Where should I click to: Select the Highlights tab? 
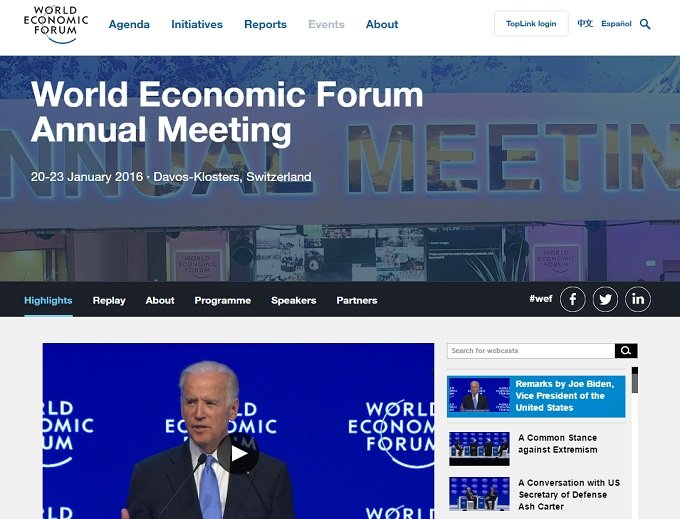(48, 300)
